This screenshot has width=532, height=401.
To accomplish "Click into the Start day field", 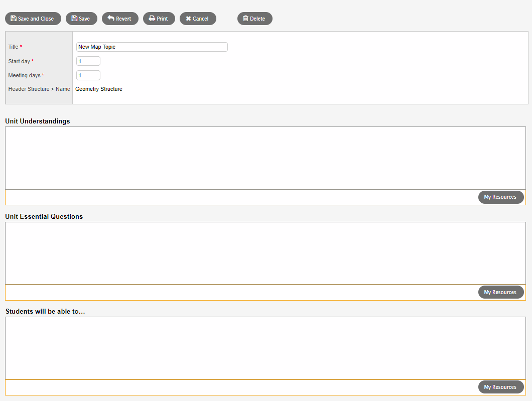I will click(x=88, y=61).
